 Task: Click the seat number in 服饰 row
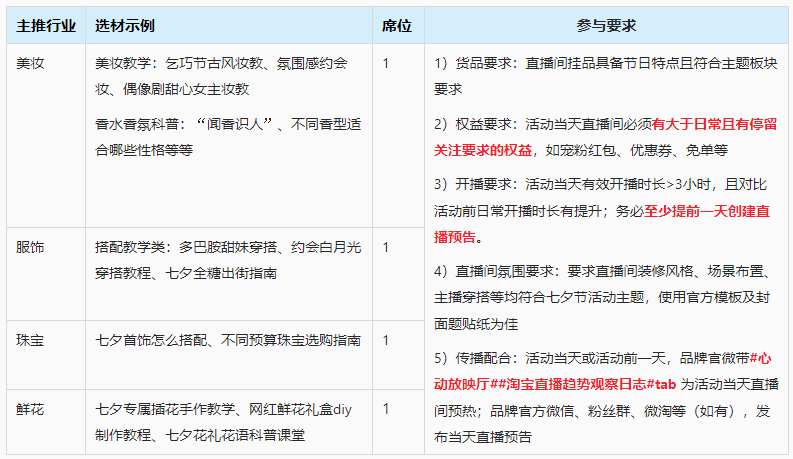(386, 247)
